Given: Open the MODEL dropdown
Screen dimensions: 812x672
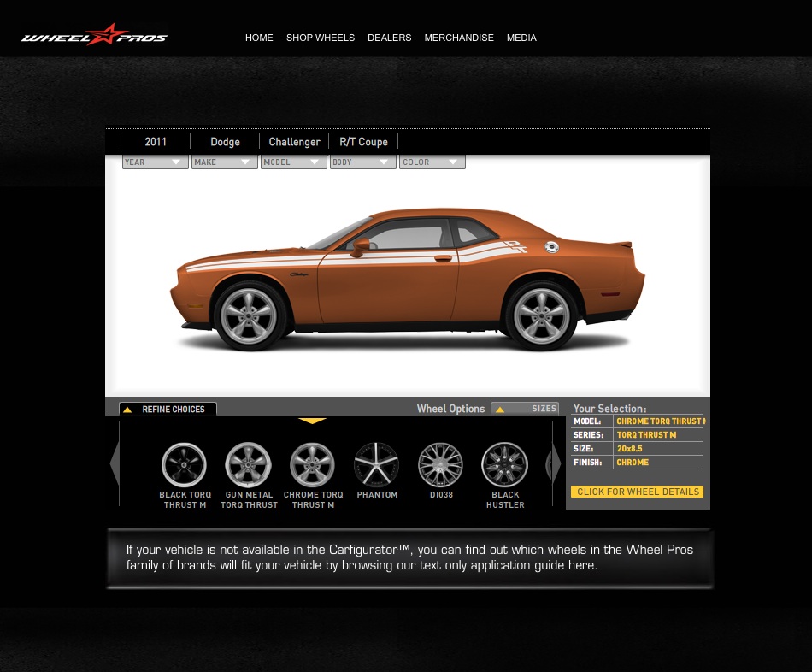Looking at the screenshot, I should click(294, 162).
